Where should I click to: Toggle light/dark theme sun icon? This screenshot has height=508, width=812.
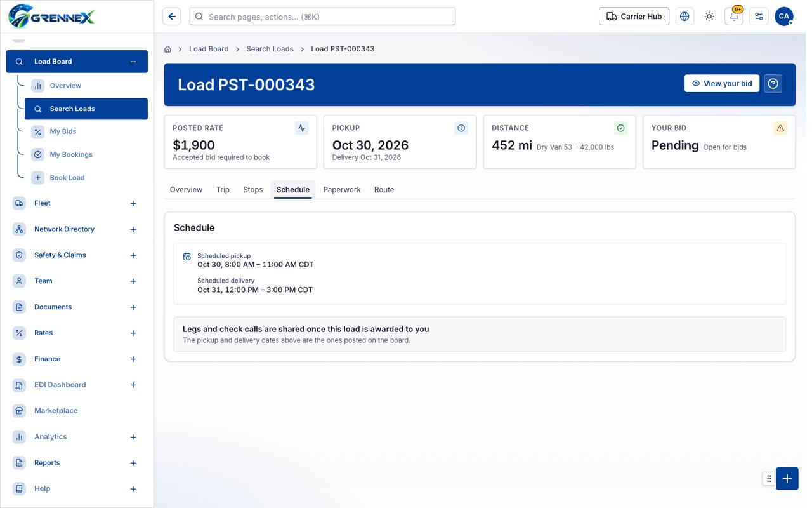click(x=709, y=17)
